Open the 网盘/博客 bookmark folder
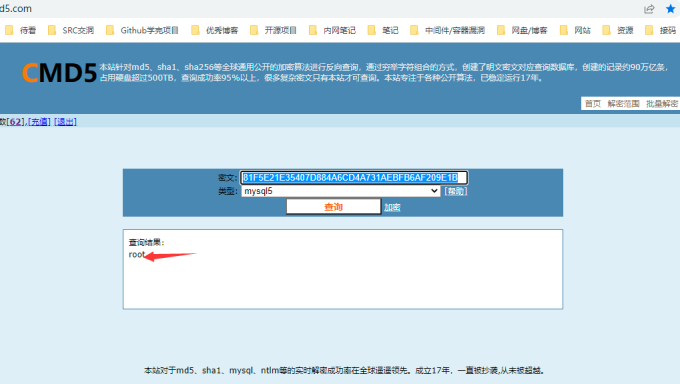Image resolution: width=680 pixels, height=384 pixels. pos(522,30)
